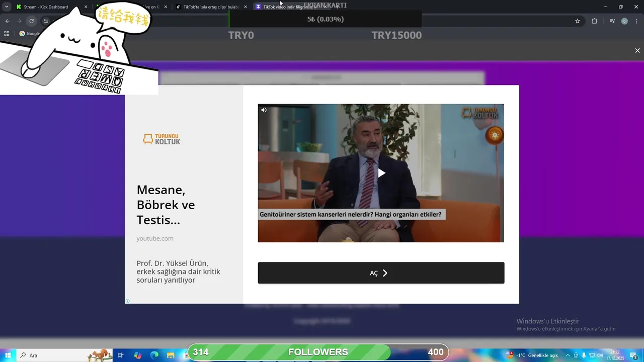The width and height of the screenshot is (644, 362).
Task: Open the Chrome three-dot menu
Action: point(637,21)
